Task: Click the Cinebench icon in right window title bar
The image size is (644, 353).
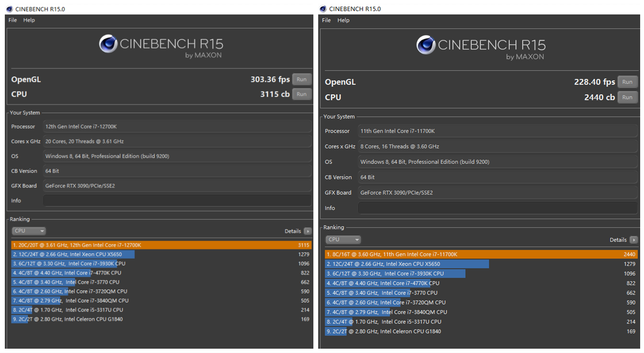Action: click(323, 9)
